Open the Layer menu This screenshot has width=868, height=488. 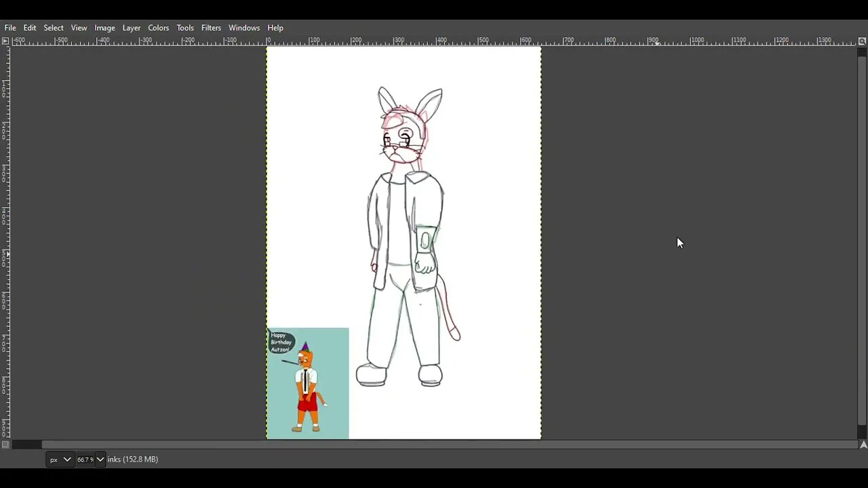tap(132, 28)
